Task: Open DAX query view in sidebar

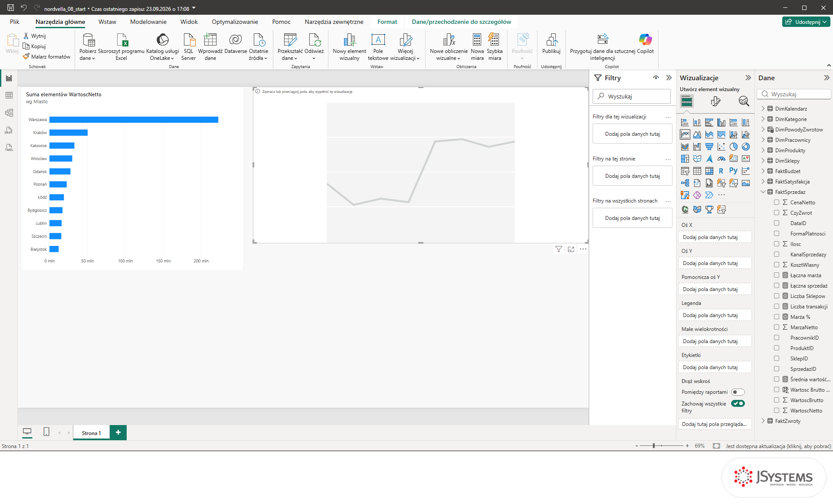Action: [9, 130]
